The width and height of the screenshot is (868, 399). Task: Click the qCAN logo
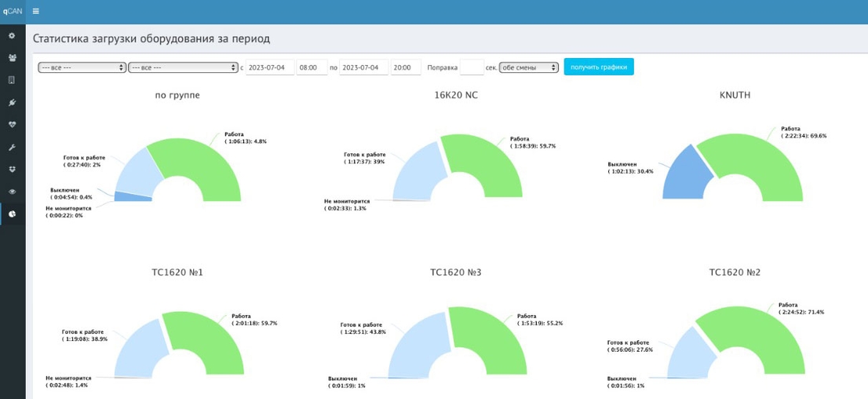[13, 11]
